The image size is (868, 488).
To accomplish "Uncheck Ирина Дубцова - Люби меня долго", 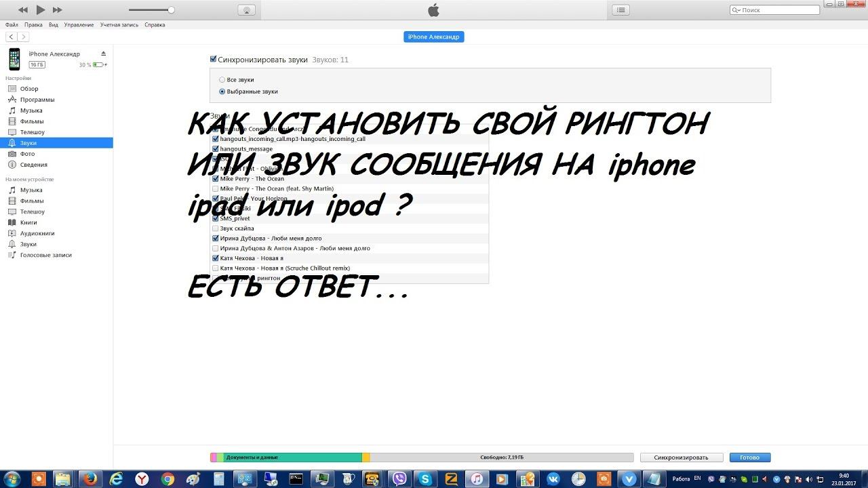I will [216, 239].
